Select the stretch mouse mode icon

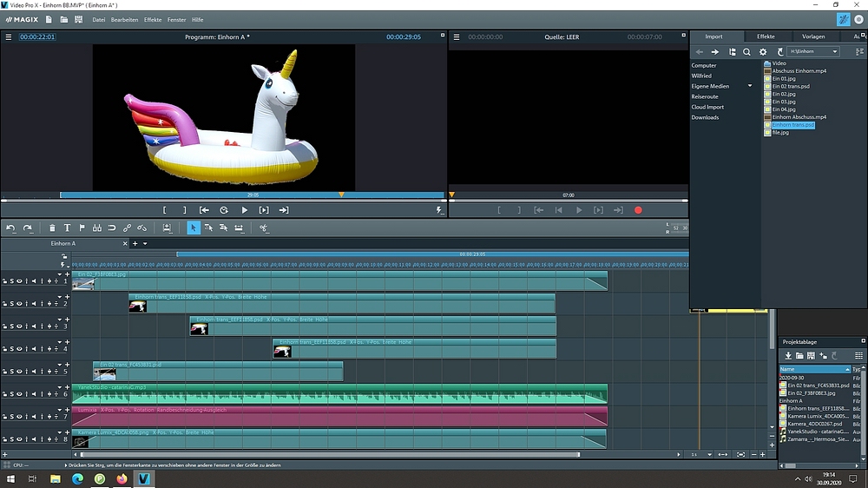point(239,228)
